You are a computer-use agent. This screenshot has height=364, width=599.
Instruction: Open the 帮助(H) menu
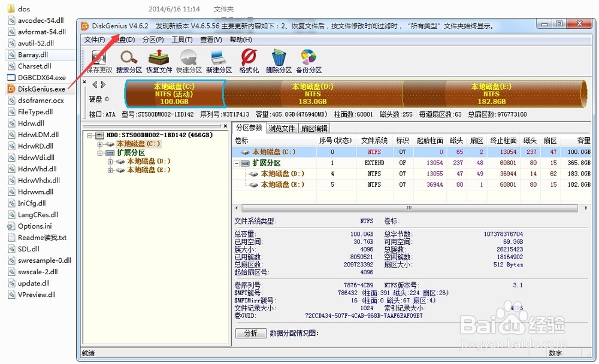tap(241, 40)
